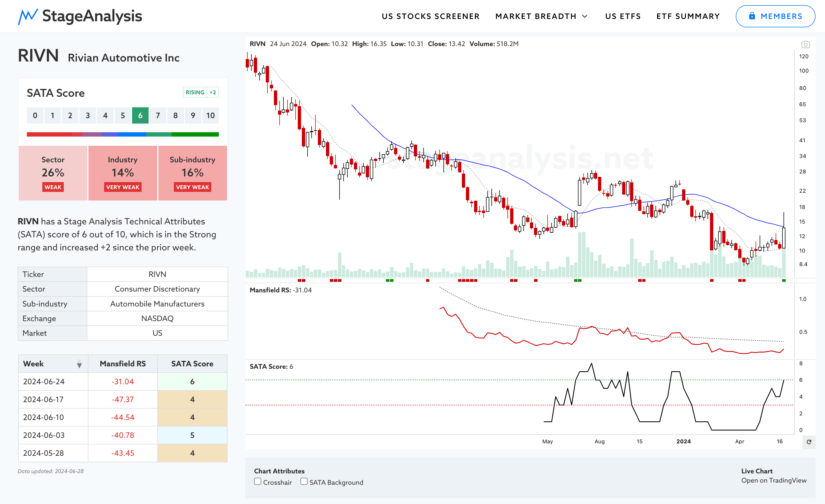Select SATA score box 6

(x=140, y=115)
